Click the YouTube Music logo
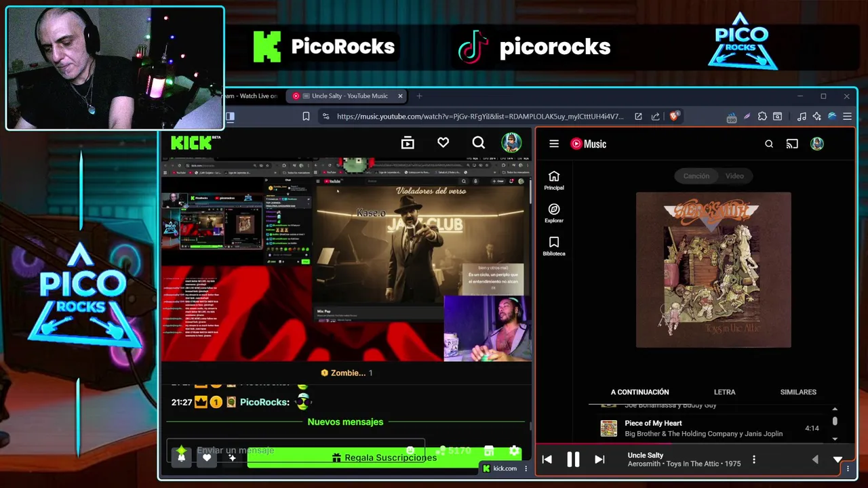The image size is (868, 488). pyautogui.click(x=588, y=144)
